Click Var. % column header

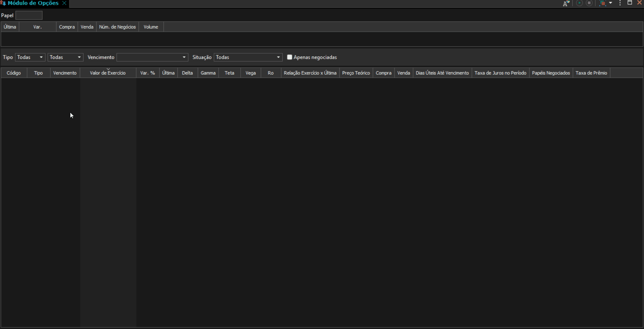pyautogui.click(x=148, y=73)
